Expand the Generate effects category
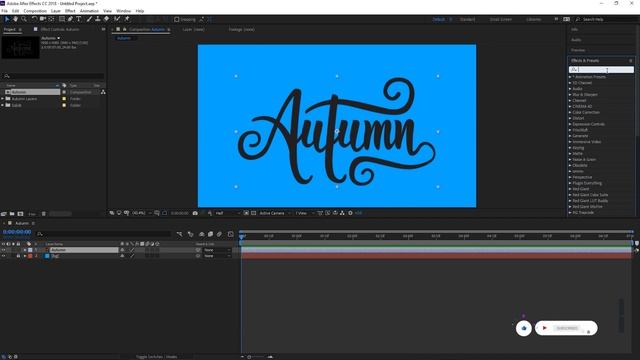This screenshot has height=360, width=640. coord(570,136)
